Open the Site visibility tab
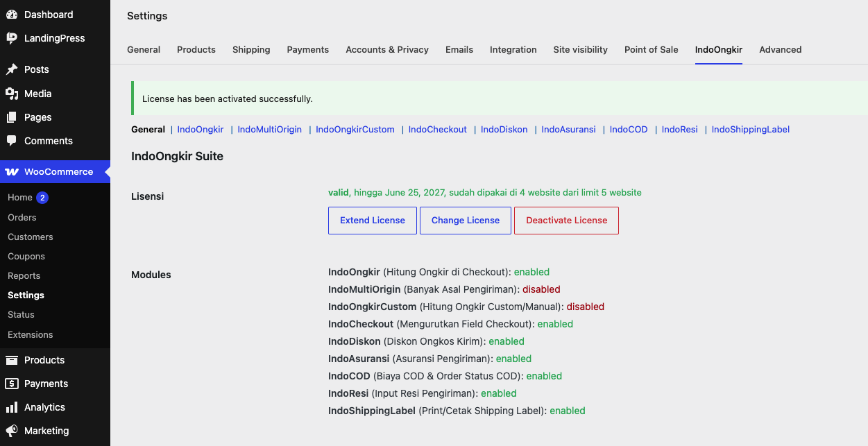868x446 pixels. pyautogui.click(x=581, y=49)
